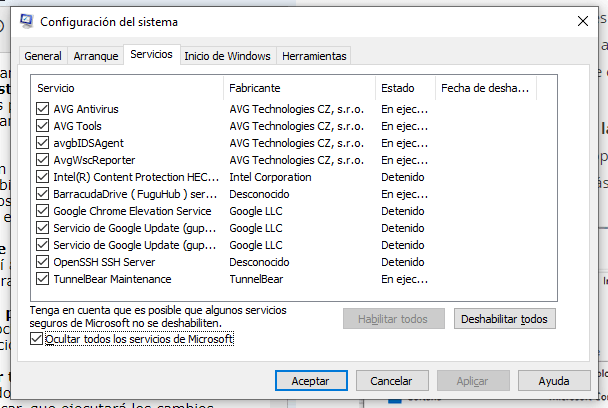The width and height of the screenshot is (608, 408).
Task: Click Intel Corporation manufacturer cell
Action: click(270, 177)
